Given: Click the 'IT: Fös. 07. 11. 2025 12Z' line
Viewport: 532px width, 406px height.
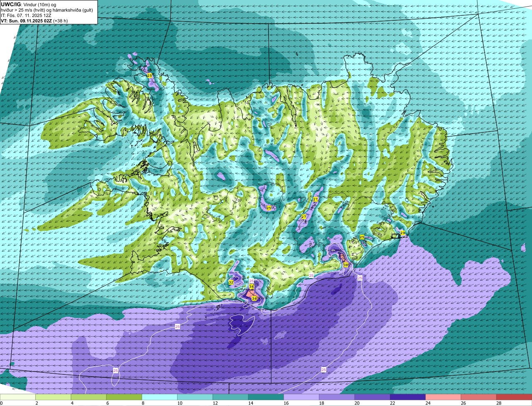Looking at the screenshot, I should [26, 15].
